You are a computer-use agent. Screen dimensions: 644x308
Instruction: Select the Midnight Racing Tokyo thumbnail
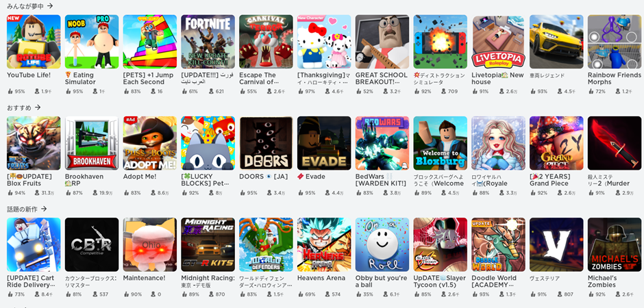pos(208,244)
